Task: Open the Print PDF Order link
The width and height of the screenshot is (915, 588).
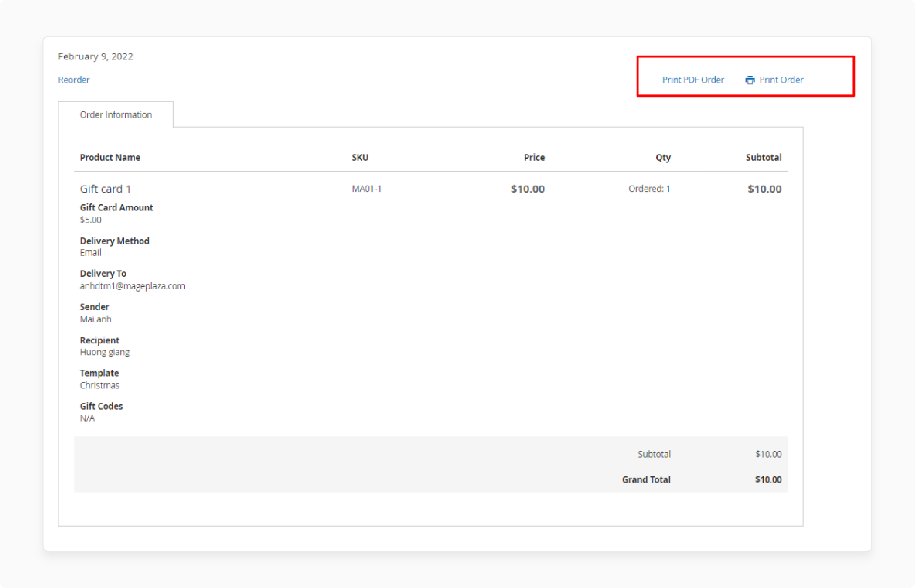Action: pyautogui.click(x=693, y=80)
